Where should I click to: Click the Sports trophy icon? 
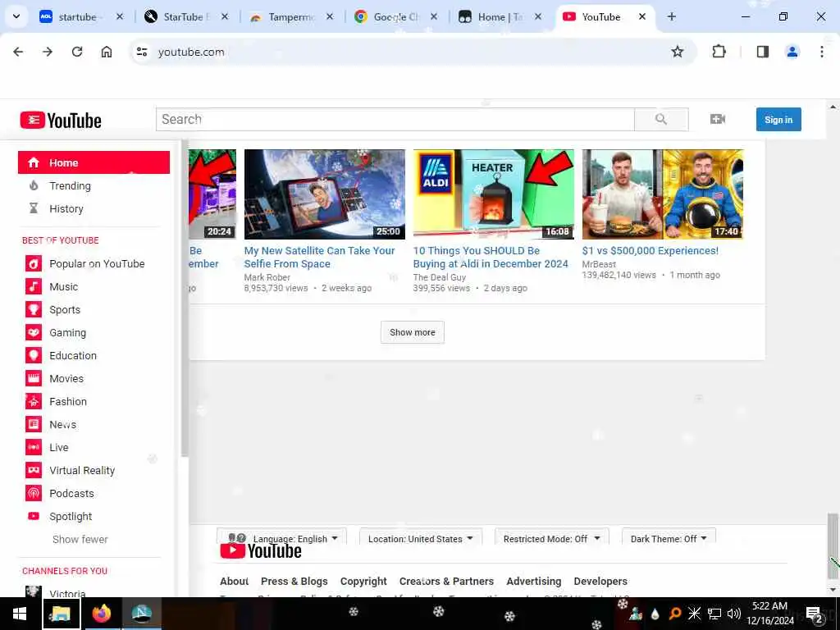point(33,309)
